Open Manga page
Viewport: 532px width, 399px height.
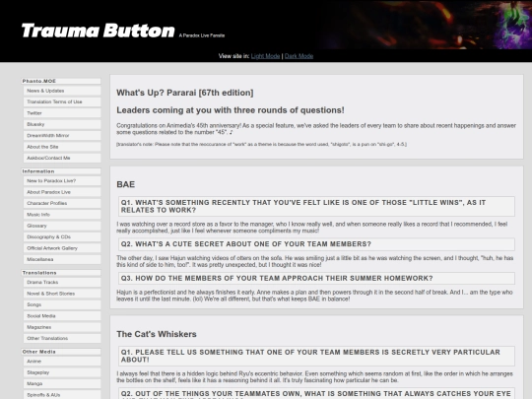tap(62, 384)
